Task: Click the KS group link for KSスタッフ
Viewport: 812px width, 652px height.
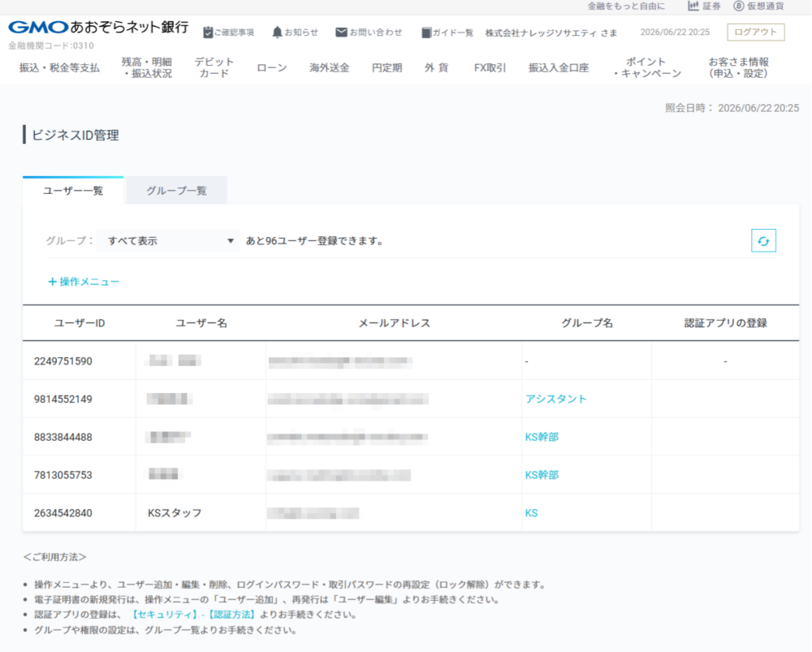Action: click(531, 513)
